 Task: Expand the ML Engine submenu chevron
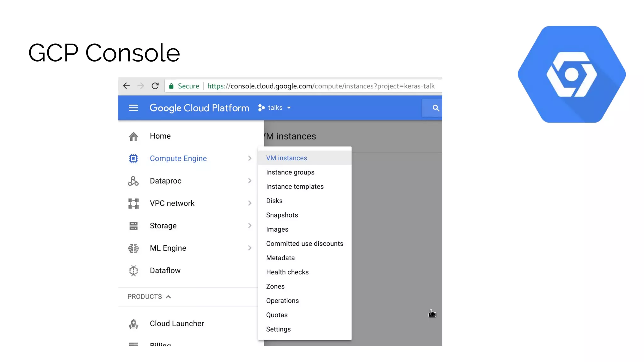click(x=250, y=248)
